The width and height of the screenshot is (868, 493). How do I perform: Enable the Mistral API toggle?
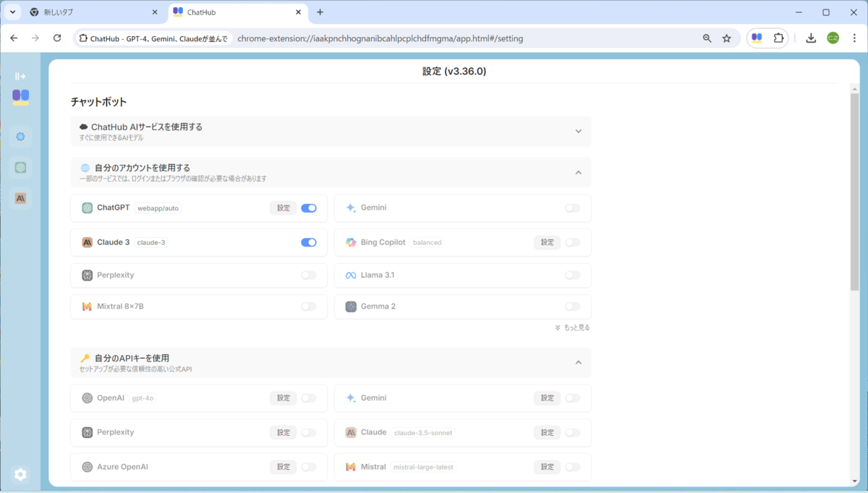[572, 467]
